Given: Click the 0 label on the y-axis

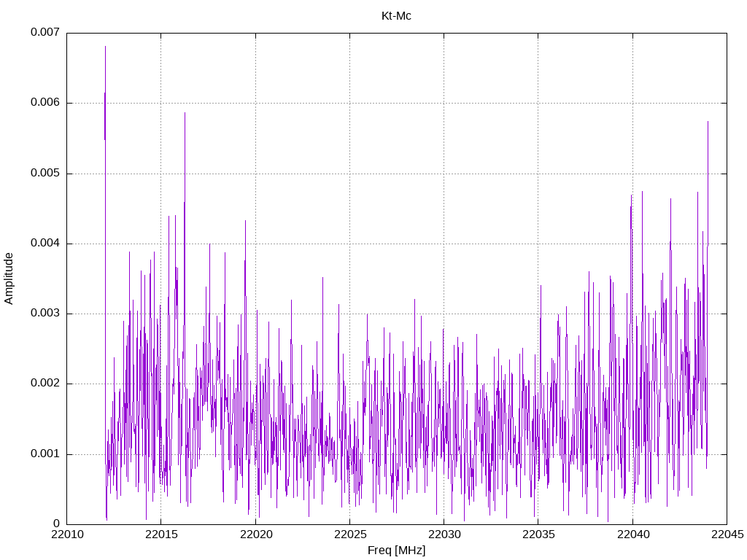Looking at the screenshot, I should point(56,524).
